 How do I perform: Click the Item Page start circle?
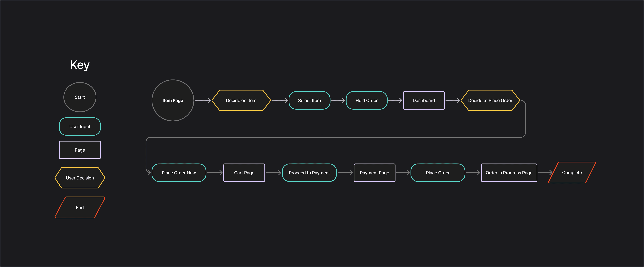[173, 100]
